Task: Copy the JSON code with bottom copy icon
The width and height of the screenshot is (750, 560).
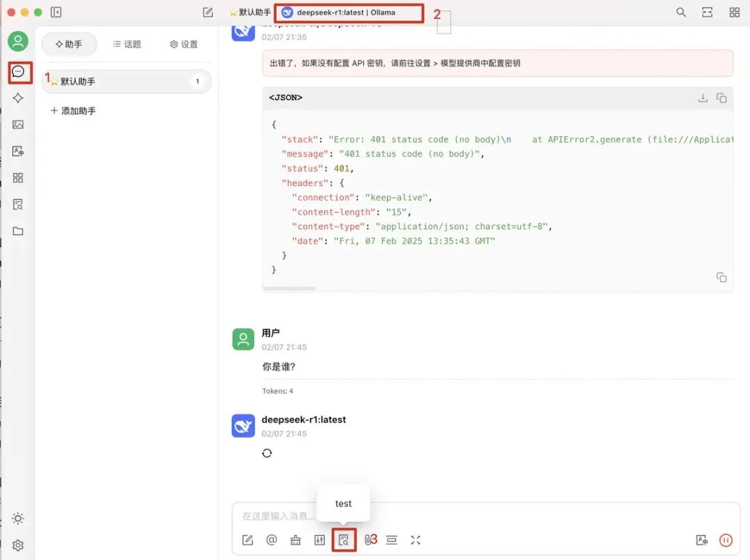Action: point(722,277)
